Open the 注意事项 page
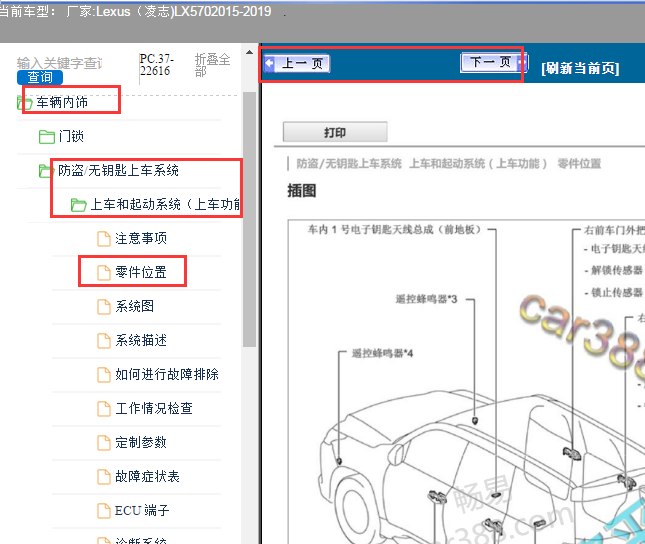The image size is (645, 544). click(141, 238)
